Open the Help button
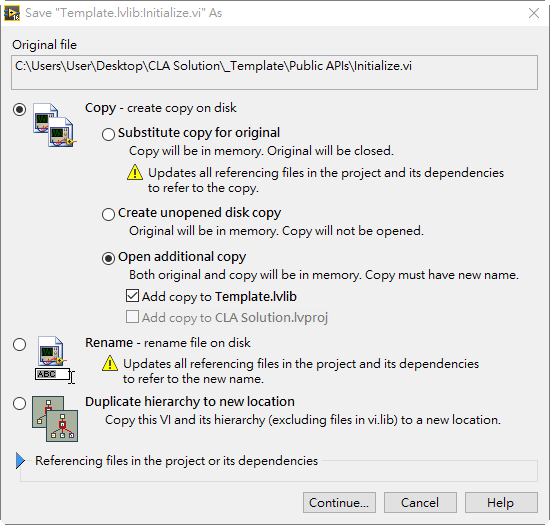 point(501,503)
